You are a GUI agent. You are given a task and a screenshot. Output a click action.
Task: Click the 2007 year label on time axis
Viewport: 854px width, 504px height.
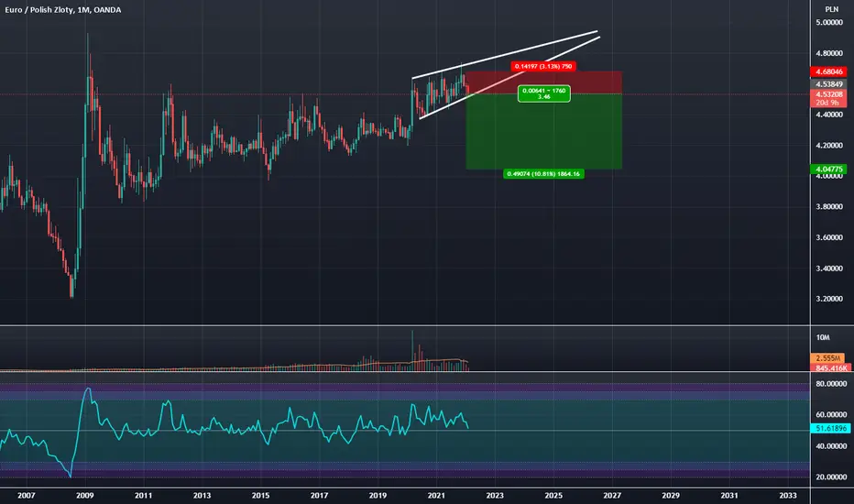coord(27,495)
